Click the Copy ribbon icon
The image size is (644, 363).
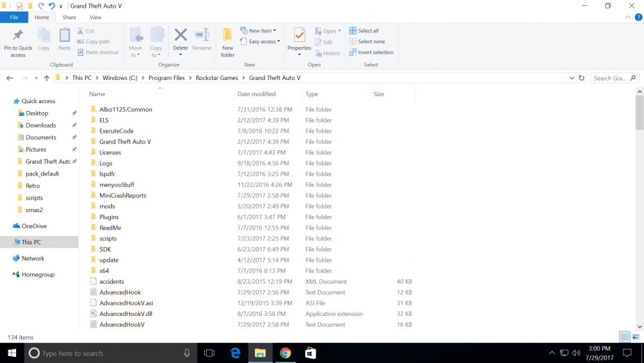point(44,35)
